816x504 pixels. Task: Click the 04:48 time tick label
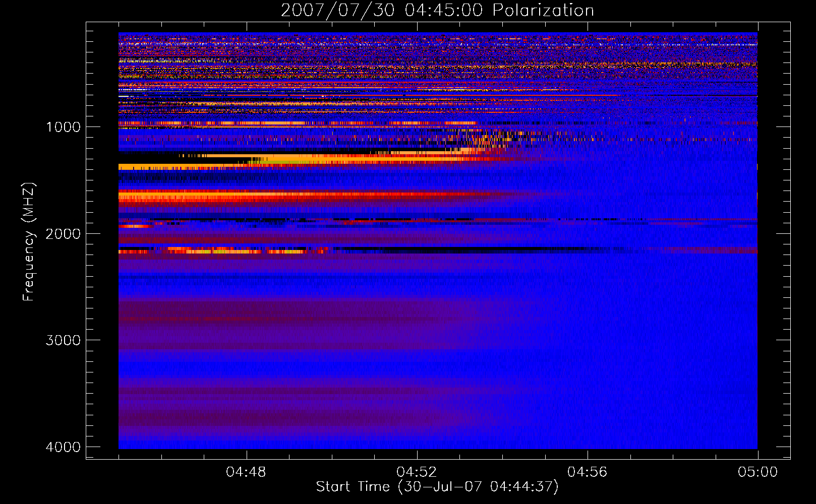(x=246, y=472)
